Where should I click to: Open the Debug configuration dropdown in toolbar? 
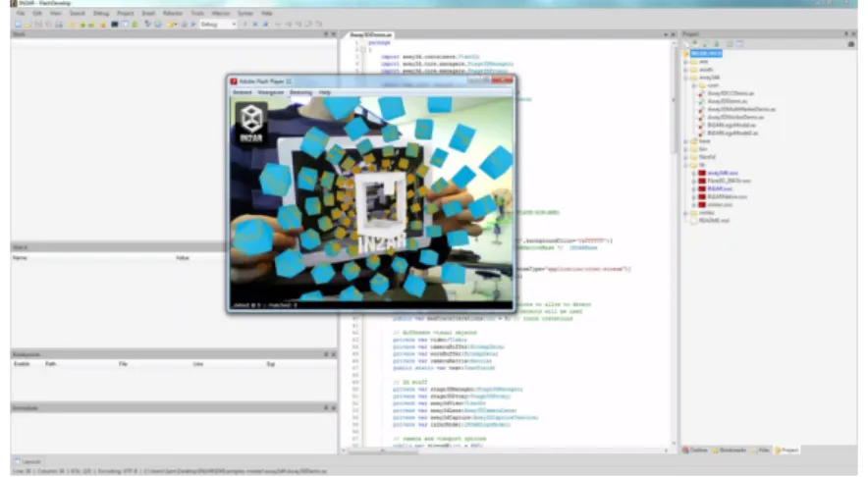tap(218, 25)
